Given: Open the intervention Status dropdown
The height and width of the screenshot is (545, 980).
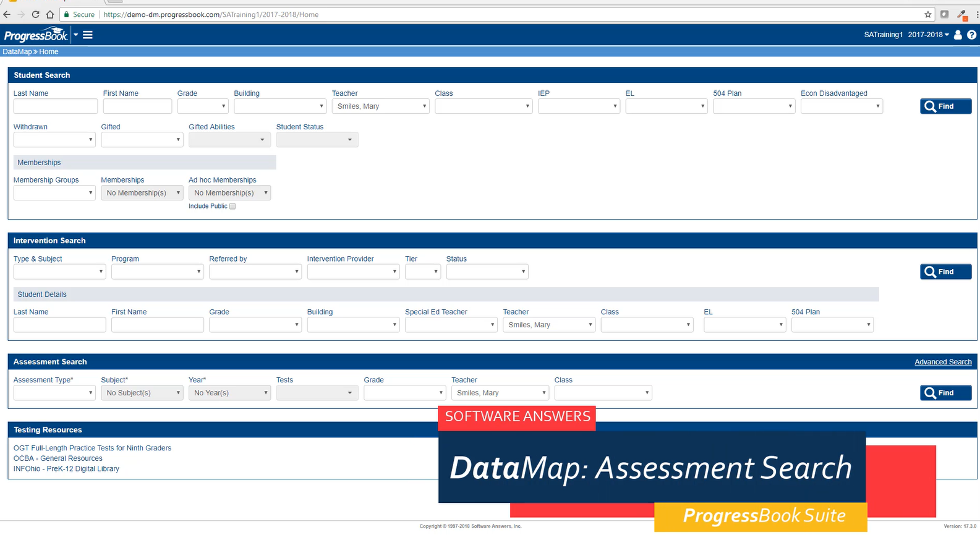Looking at the screenshot, I should [x=487, y=272].
